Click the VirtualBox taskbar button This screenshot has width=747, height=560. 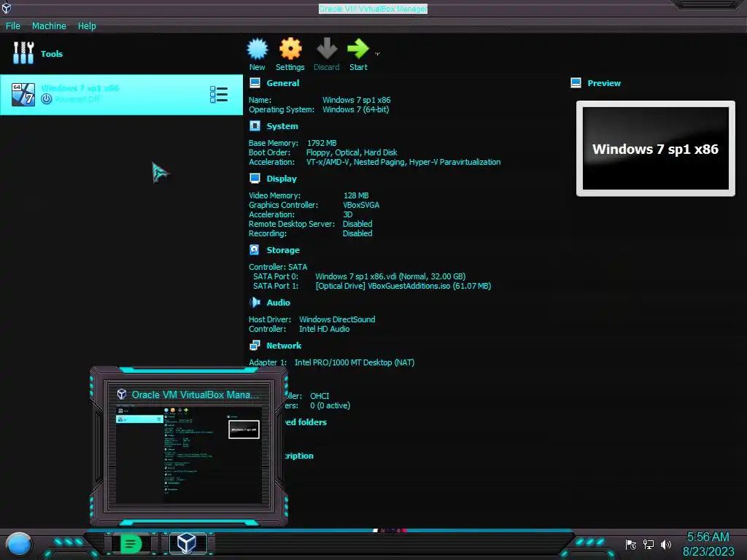187,543
